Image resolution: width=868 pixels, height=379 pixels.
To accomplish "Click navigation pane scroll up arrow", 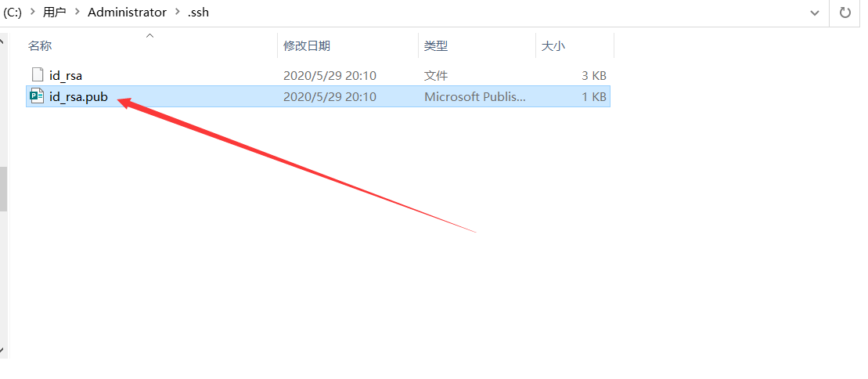I will click(3, 40).
